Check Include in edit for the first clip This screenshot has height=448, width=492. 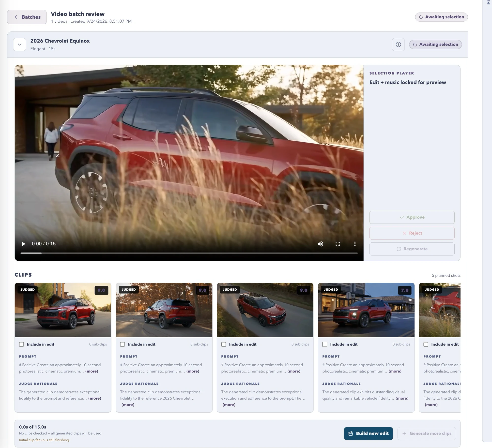pos(21,344)
